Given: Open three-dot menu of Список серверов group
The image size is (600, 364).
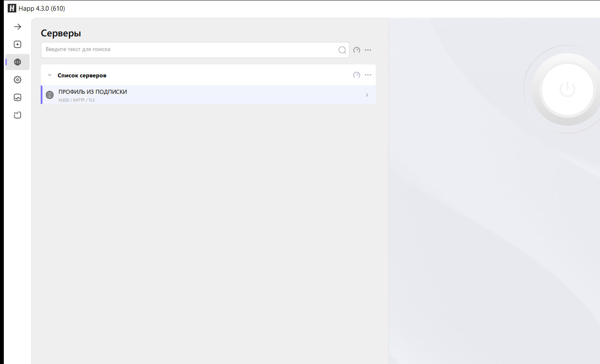Looking at the screenshot, I should [368, 75].
